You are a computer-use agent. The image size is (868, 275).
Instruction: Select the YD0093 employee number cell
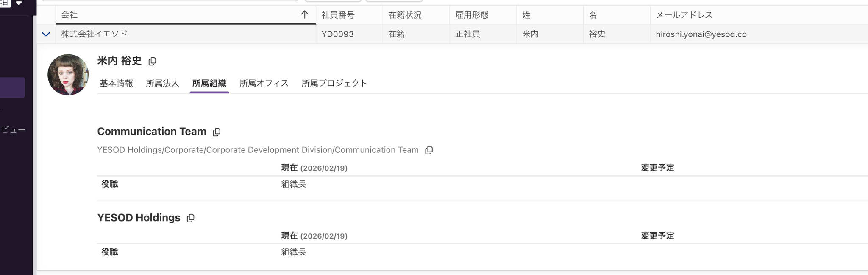click(x=337, y=34)
